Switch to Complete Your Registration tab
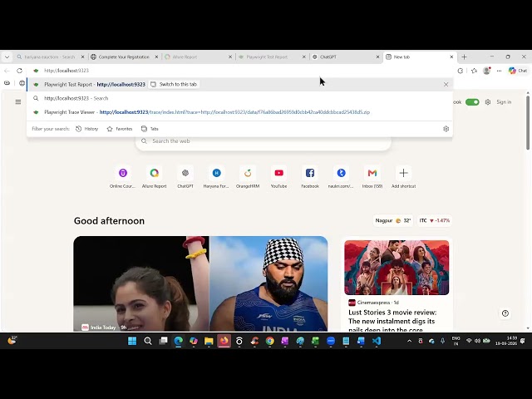Screen dimensions: 532x399 [x=124, y=57]
